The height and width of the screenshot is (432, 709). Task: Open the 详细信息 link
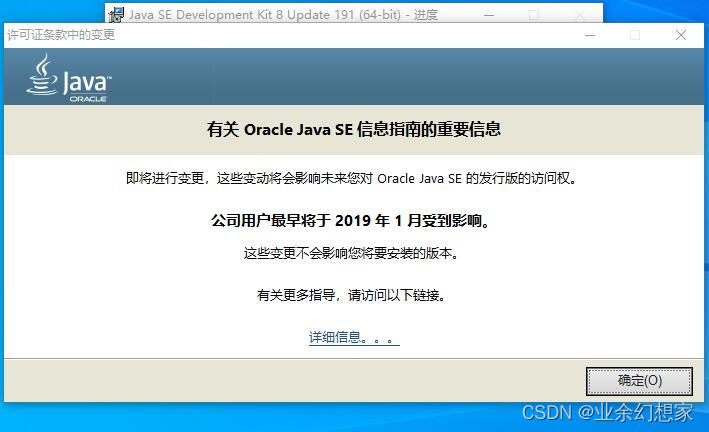(x=354, y=337)
